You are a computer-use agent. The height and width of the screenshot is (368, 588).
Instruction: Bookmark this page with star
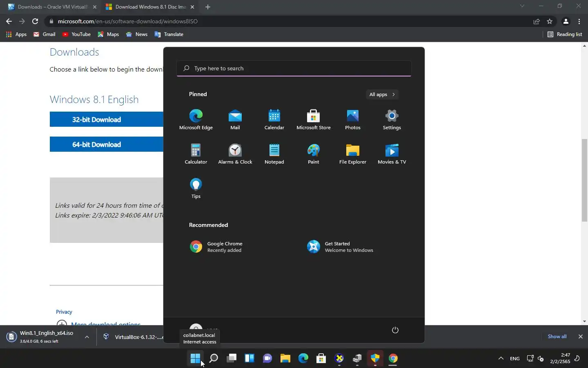point(550,21)
